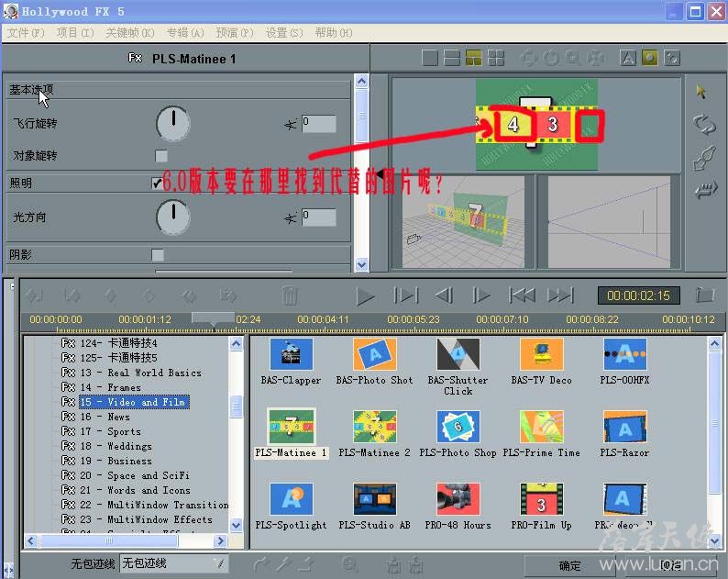Image resolution: width=728 pixels, height=579 pixels.
Task: Select the rotate tool in right sidebar
Action: point(704,125)
